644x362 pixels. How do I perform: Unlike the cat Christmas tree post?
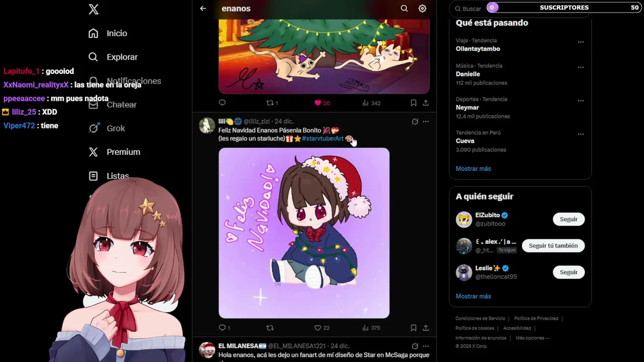(x=321, y=103)
